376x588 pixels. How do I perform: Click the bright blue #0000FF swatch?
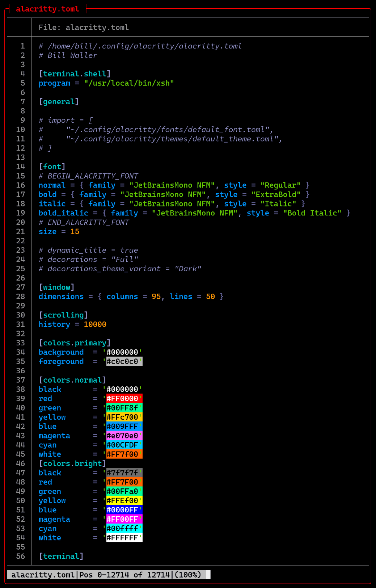[x=122, y=510]
